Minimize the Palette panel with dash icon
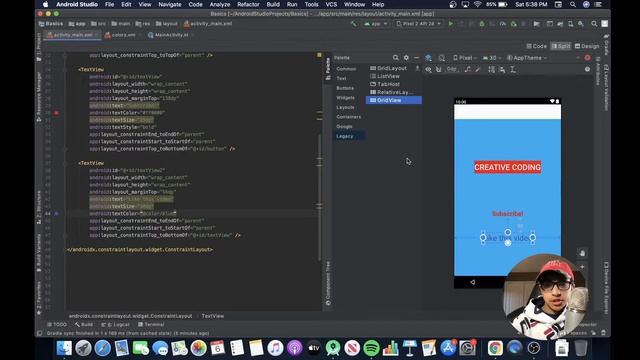The height and width of the screenshot is (360, 640). point(416,58)
